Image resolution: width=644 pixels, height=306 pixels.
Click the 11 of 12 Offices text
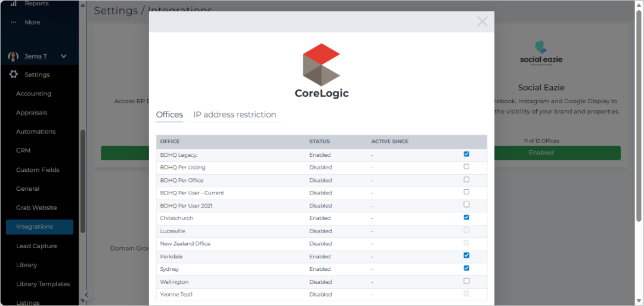pos(541,141)
